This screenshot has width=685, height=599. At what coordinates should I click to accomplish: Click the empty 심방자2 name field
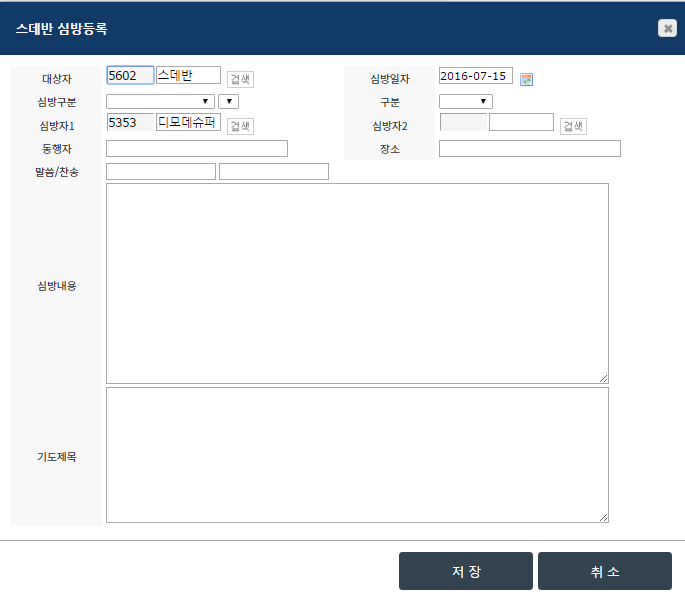[521, 122]
